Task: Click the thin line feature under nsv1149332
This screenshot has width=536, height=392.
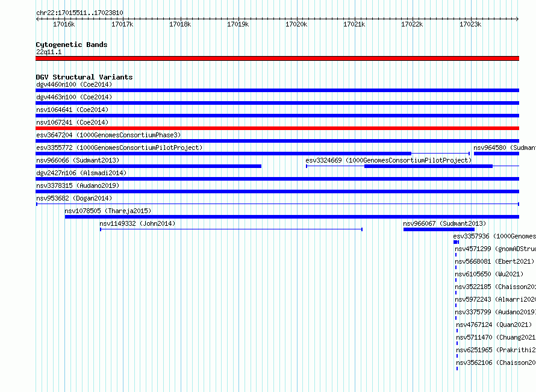Action: pos(231,229)
